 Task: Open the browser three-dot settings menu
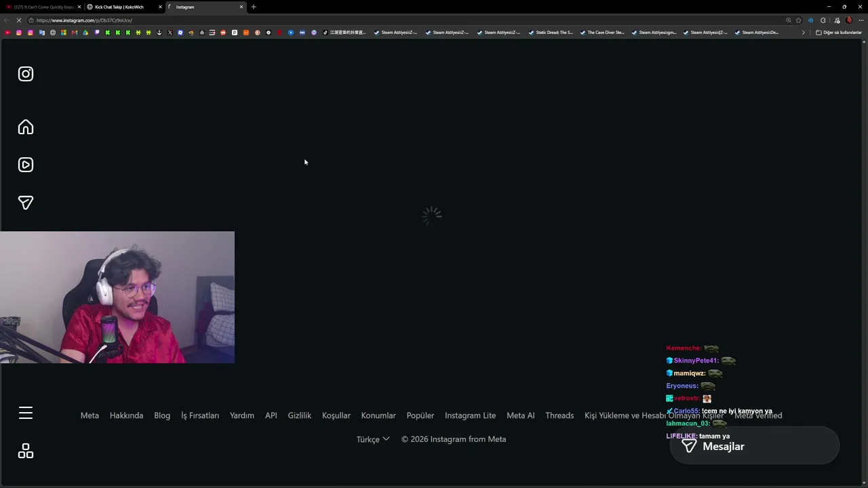(x=860, y=20)
